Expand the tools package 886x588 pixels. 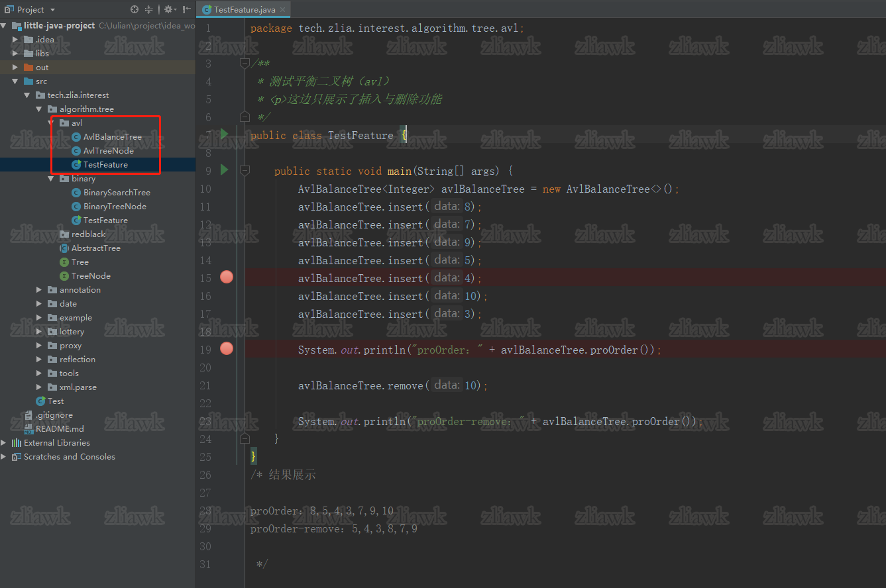(40, 373)
